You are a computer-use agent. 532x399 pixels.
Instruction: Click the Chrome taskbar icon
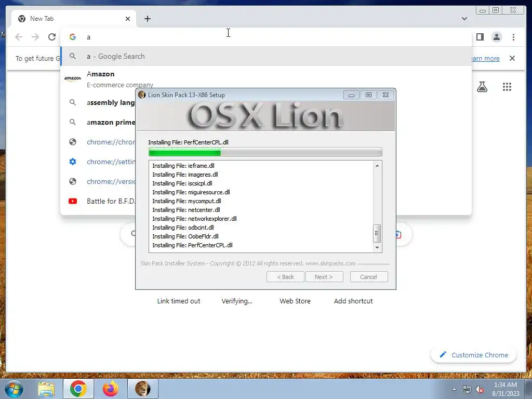point(78,389)
